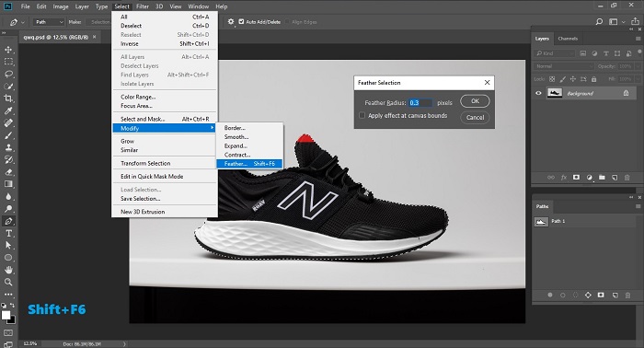Viewport: 644px width, 348px height.
Task: Open the Fill dropdown arrow
Action: pos(638,79)
